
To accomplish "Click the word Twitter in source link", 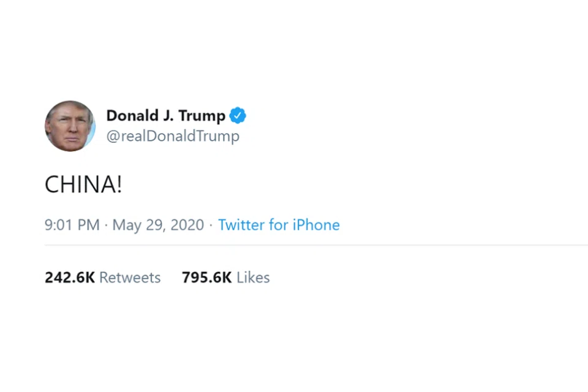I will [x=242, y=225].
